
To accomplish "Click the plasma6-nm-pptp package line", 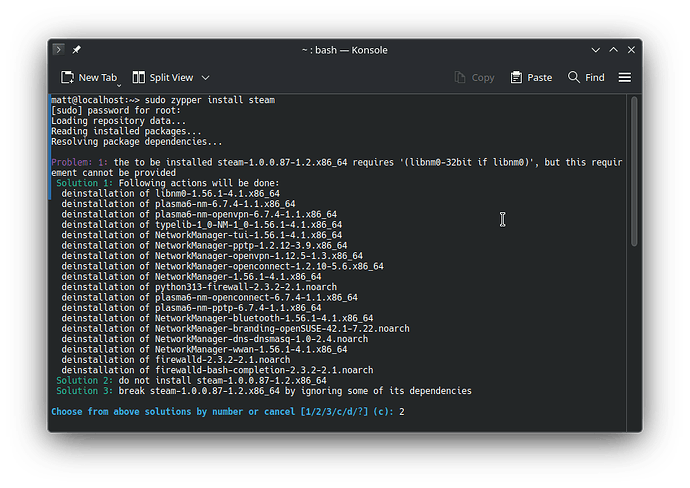I will (191, 308).
